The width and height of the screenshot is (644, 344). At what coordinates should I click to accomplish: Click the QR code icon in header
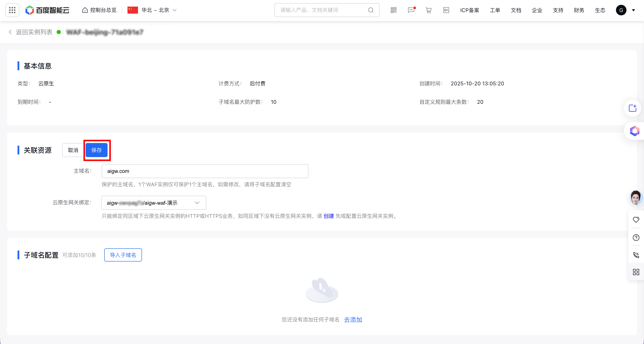(393, 10)
